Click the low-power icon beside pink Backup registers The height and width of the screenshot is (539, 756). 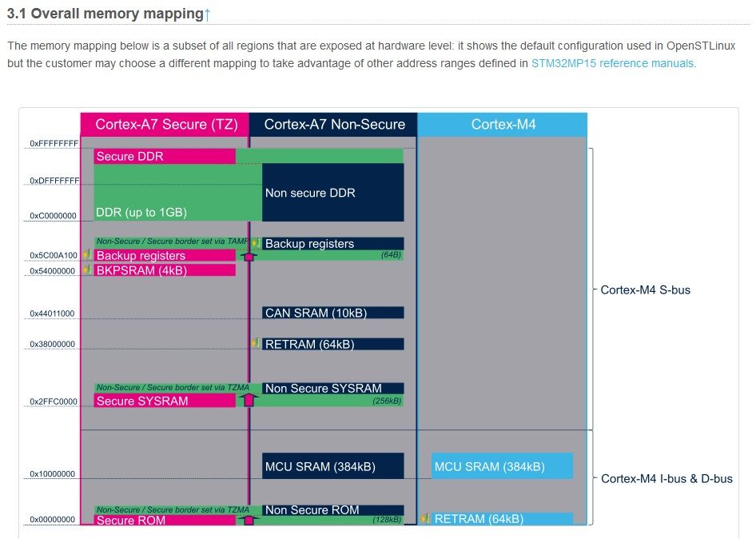(x=87, y=254)
